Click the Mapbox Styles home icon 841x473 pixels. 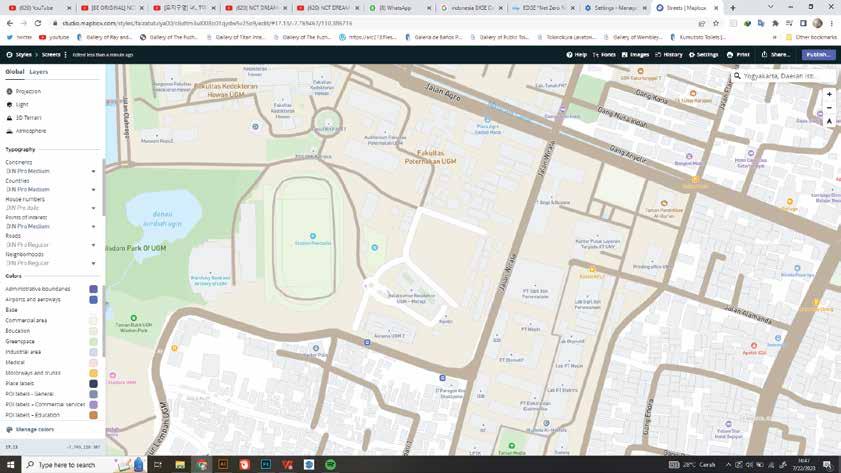tap(9, 55)
